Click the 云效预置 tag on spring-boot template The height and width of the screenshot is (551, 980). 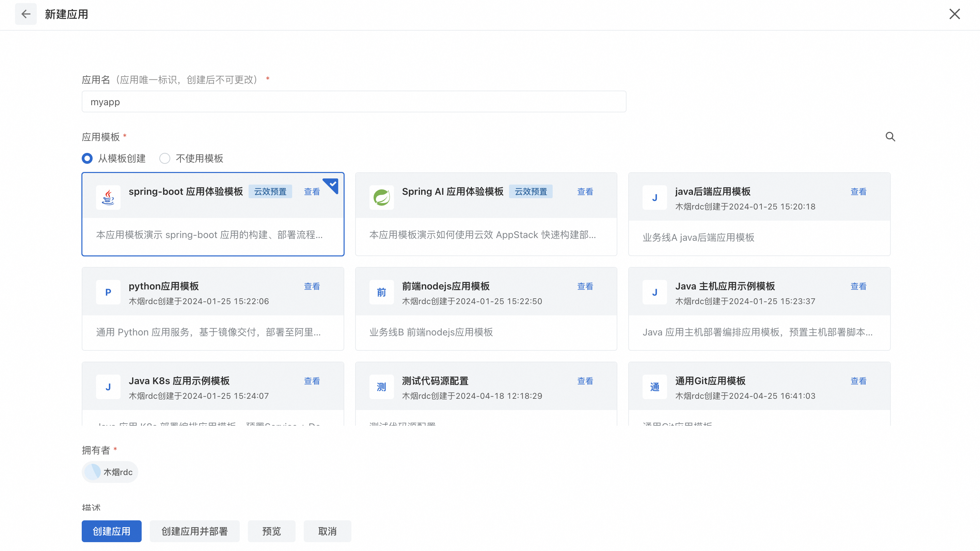[x=270, y=191]
